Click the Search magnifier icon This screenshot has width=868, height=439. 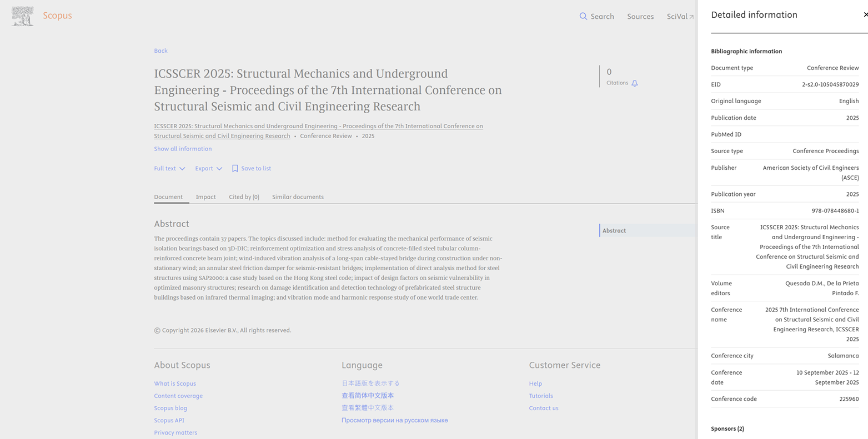[x=583, y=17]
